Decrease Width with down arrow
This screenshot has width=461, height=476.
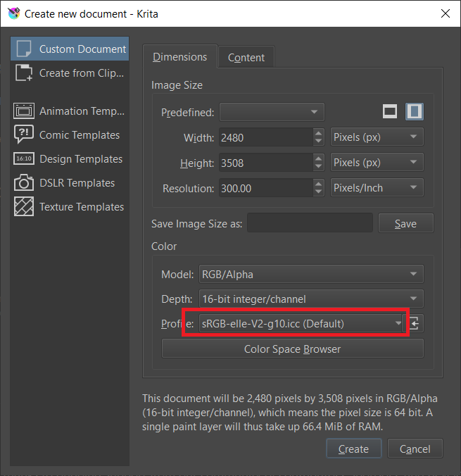coord(318,142)
